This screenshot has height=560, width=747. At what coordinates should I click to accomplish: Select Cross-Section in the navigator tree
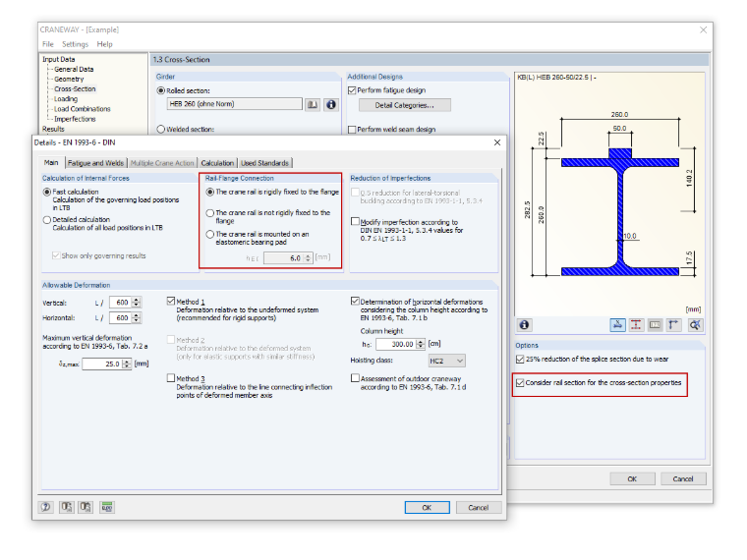75,89
